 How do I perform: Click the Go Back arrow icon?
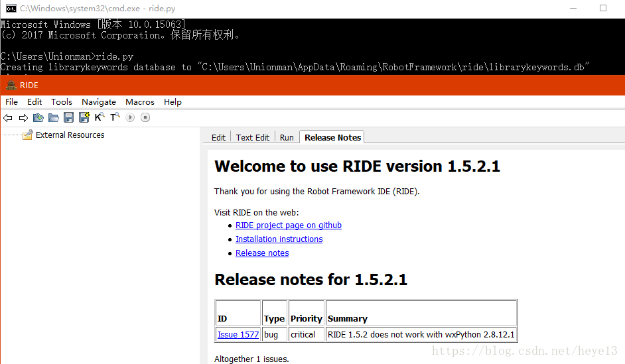(x=7, y=117)
